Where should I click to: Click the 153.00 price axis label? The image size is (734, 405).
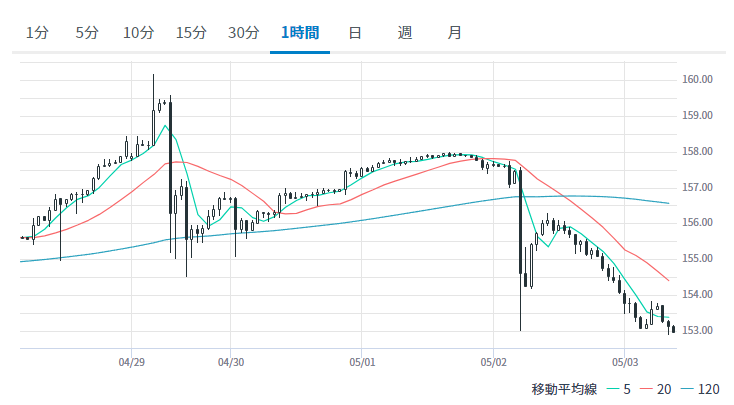696,331
